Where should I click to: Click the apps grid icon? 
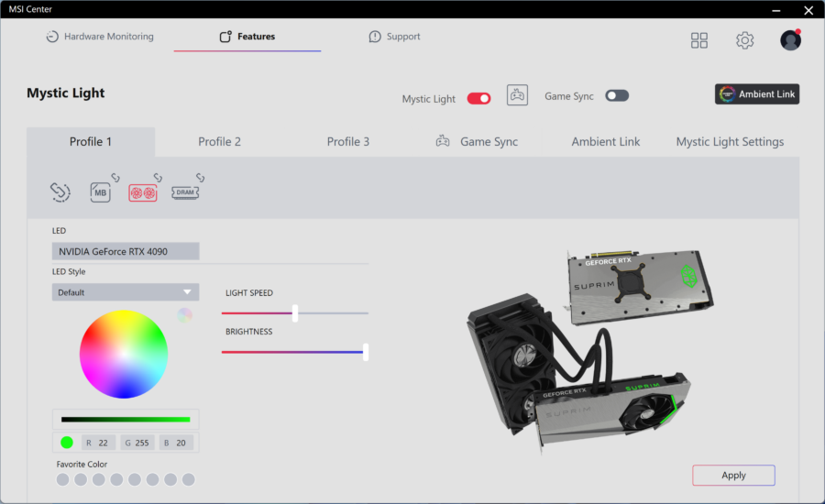click(698, 40)
